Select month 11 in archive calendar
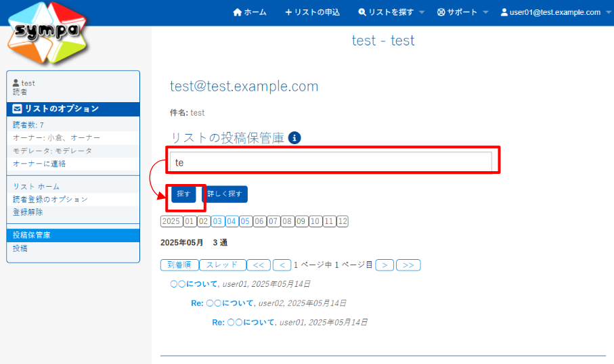 click(x=329, y=221)
